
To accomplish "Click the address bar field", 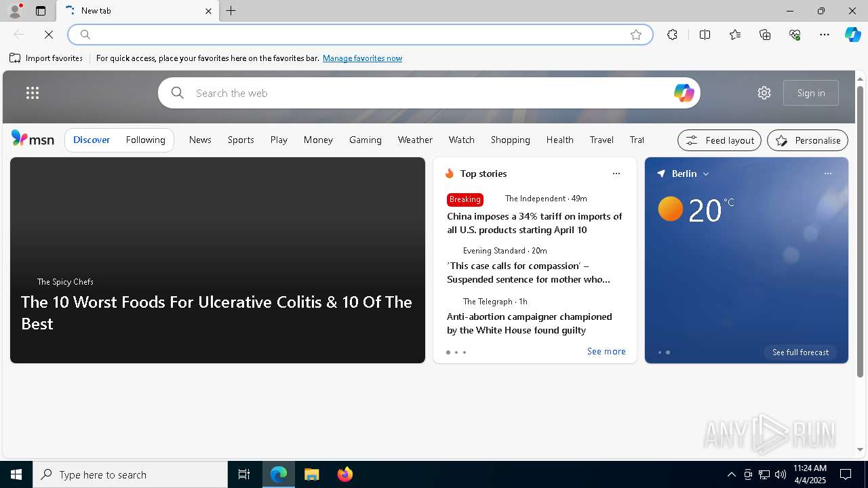I will tap(359, 35).
